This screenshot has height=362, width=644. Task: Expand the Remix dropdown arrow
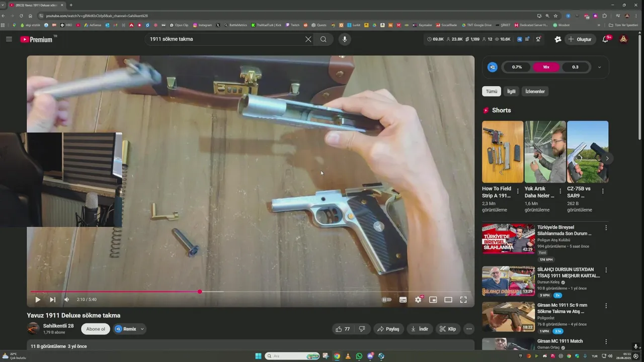pyautogui.click(x=142, y=329)
